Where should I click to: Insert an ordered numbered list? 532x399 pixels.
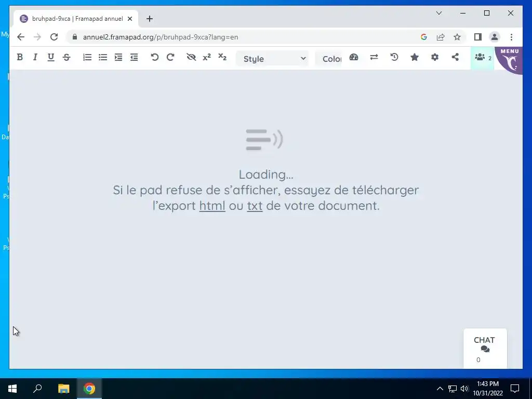(x=87, y=57)
